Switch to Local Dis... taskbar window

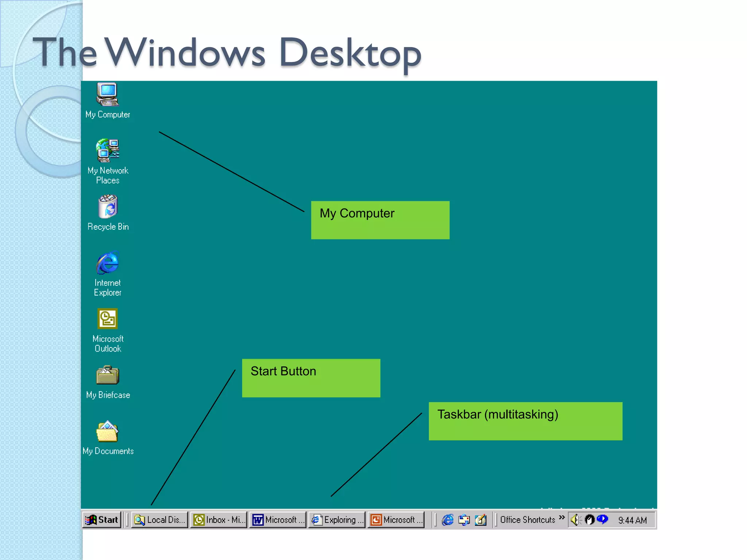pyautogui.click(x=160, y=520)
